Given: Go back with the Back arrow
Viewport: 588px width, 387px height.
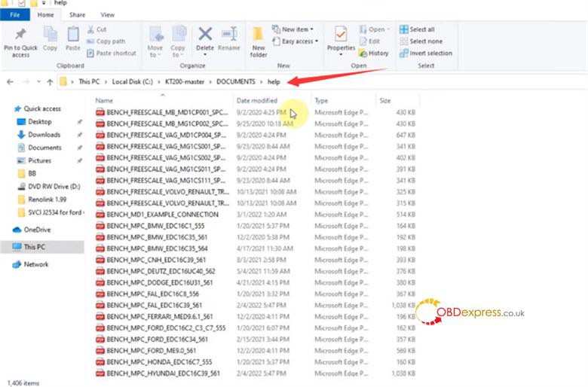Looking at the screenshot, I should (x=10, y=81).
